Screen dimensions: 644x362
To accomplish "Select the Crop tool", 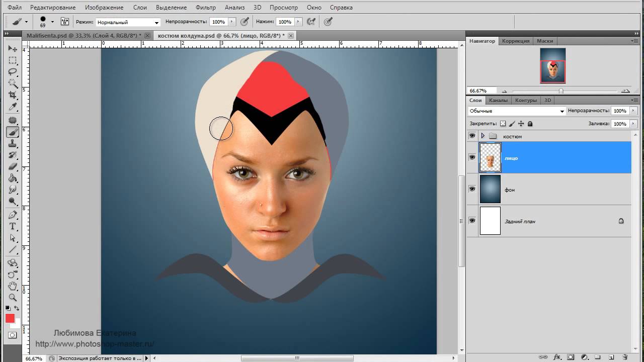I will point(13,95).
